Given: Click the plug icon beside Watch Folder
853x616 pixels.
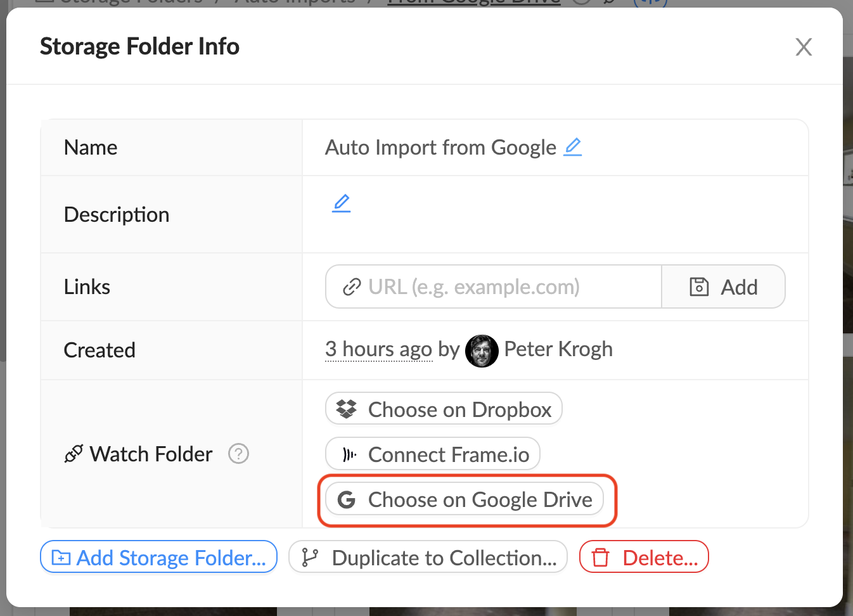Looking at the screenshot, I should pos(74,454).
